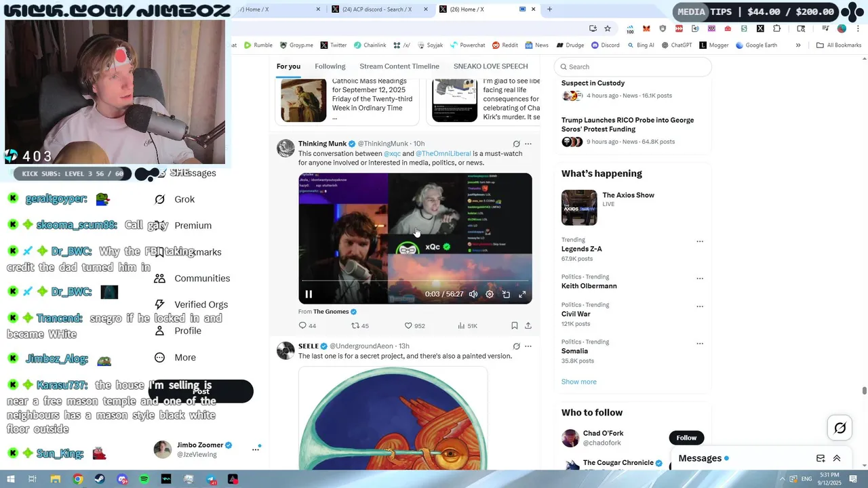Open Verified Orgs in the sidebar
The width and height of the screenshot is (868, 488).
[x=191, y=304]
